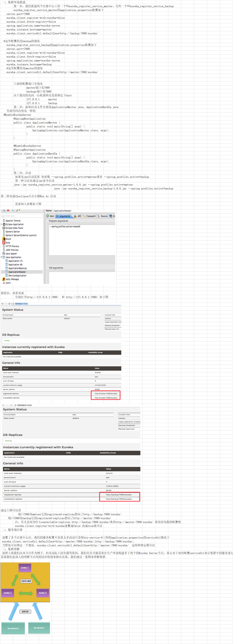Reload the 127.0.0.1:7998 Eureka page
The width and height of the screenshot is (233, 644).
[11, 405]
